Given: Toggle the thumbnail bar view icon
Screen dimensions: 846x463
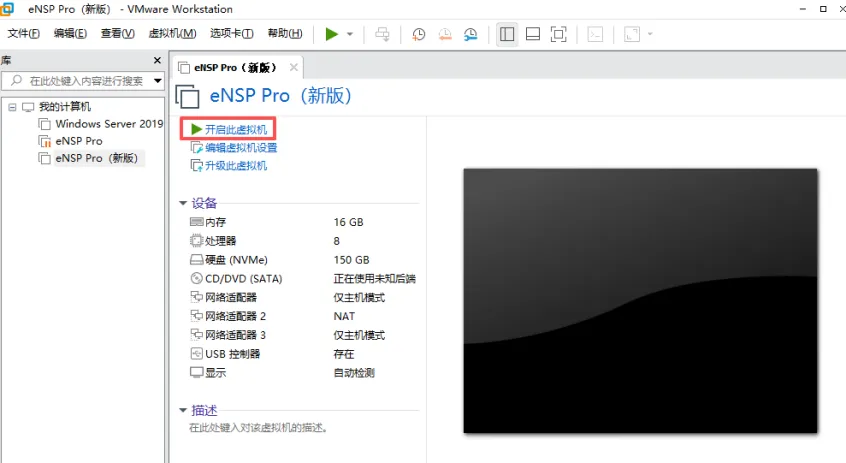Looking at the screenshot, I should tap(533, 35).
